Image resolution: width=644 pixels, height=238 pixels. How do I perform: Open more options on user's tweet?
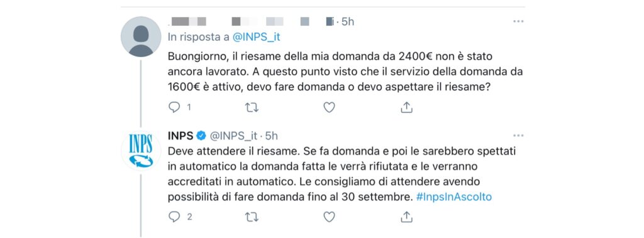(x=518, y=21)
